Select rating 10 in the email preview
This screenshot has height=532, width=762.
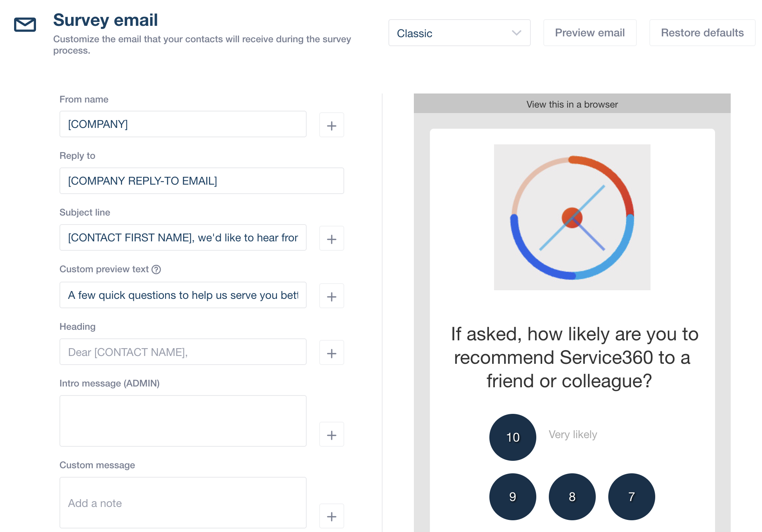point(512,437)
